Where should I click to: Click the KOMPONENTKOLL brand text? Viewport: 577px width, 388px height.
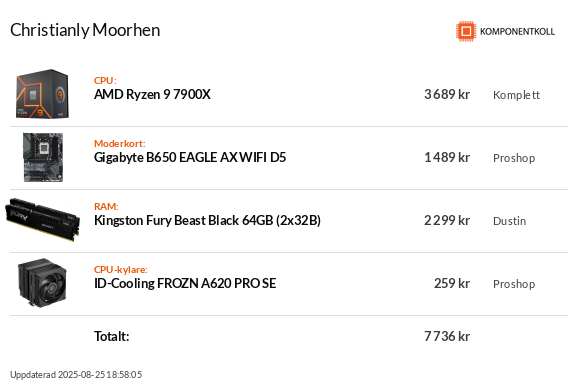tap(517, 32)
